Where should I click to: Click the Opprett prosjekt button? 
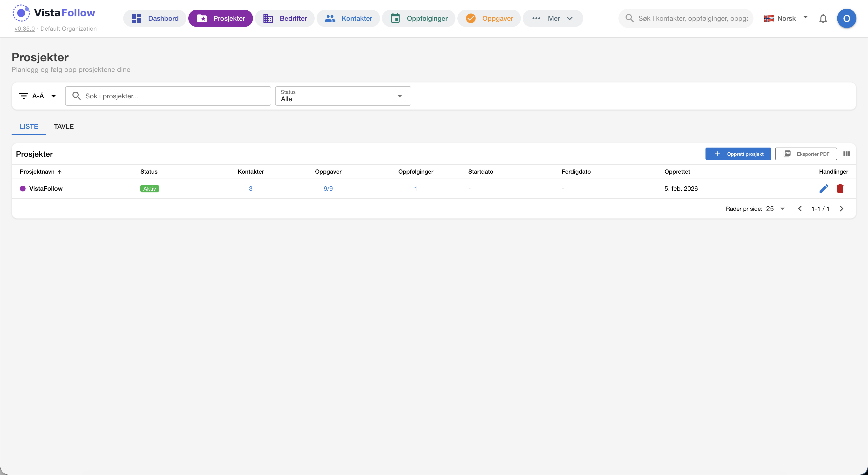(x=738, y=154)
